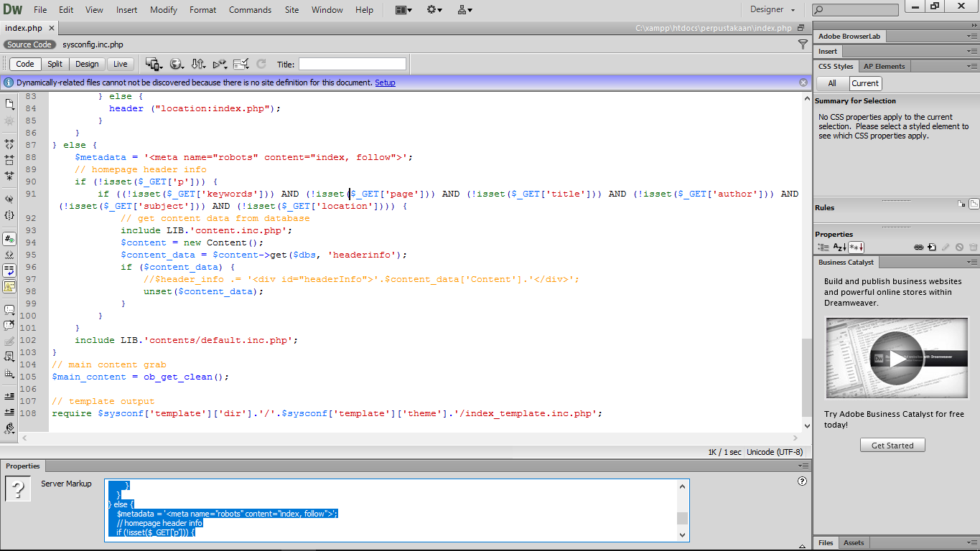Play the Business Catalyst video thumbnail
This screenshot has width=980, height=551.
click(896, 357)
